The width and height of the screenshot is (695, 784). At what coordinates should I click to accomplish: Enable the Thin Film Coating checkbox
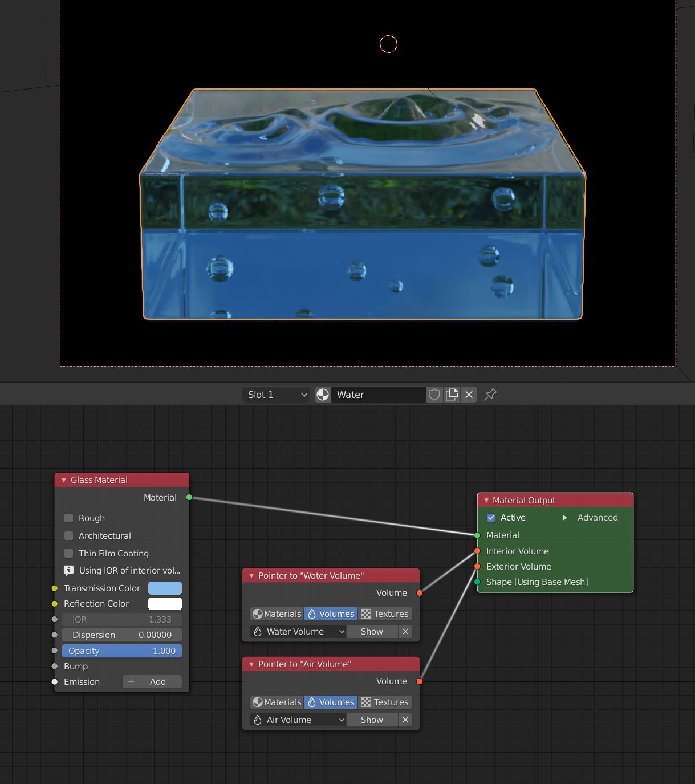point(69,554)
